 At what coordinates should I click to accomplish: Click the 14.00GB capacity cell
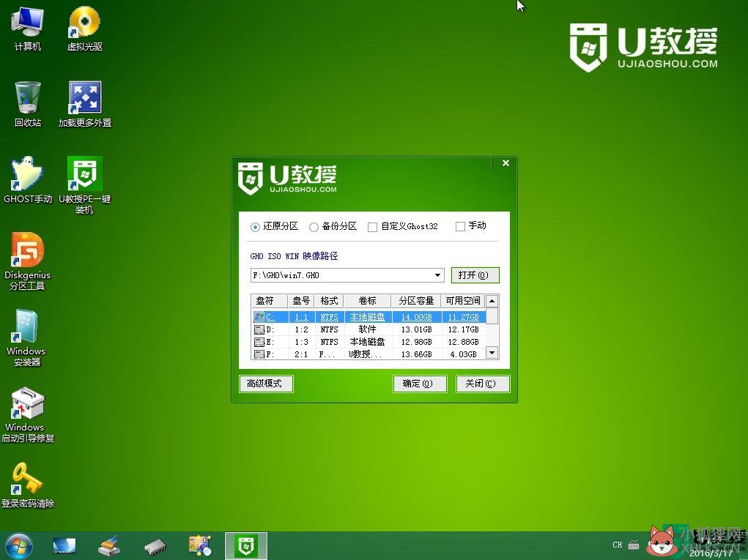[x=416, y=317]
